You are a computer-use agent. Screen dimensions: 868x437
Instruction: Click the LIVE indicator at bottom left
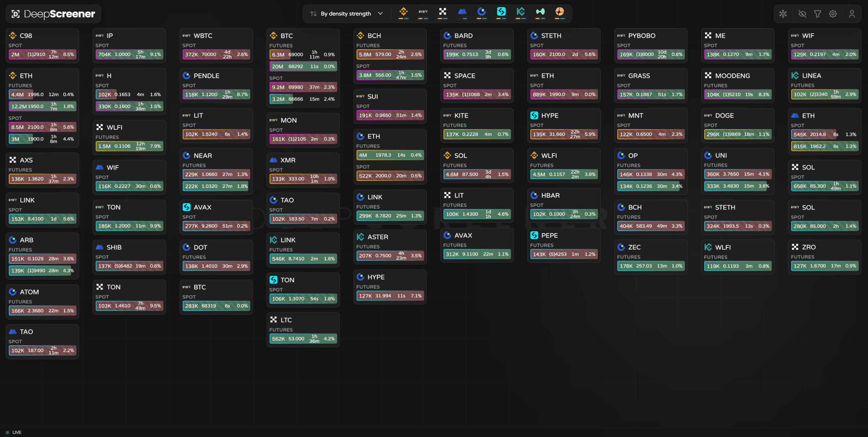point(14,432)
